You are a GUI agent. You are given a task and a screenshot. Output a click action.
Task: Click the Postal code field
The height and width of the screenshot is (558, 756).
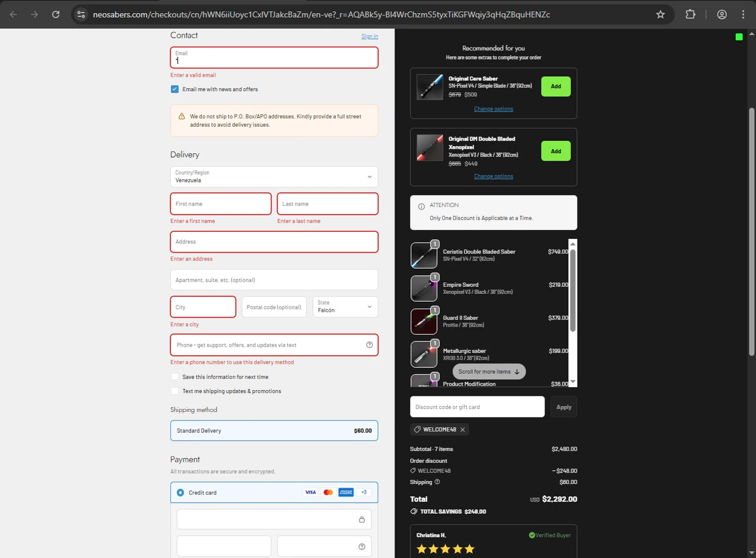click(274, 307)
